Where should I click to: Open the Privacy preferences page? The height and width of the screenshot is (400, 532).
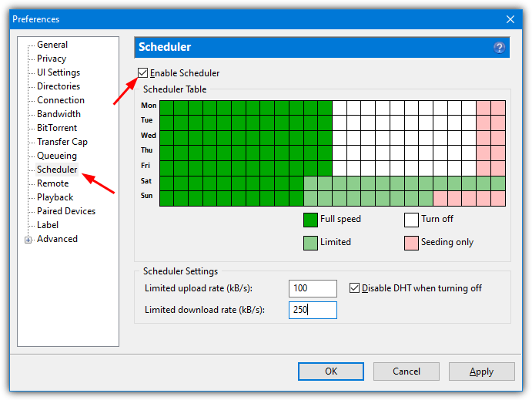pos(52,59)
